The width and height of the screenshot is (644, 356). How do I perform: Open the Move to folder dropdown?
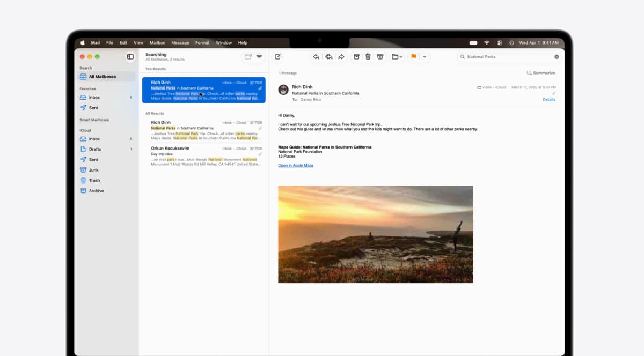click(x=397, y=57)
